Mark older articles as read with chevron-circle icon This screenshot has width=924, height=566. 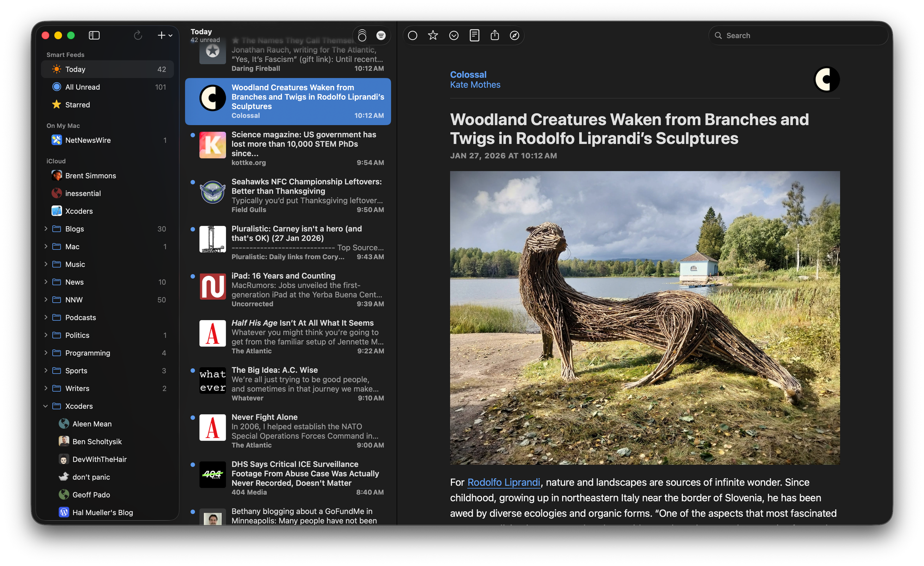tap(454, 35)
